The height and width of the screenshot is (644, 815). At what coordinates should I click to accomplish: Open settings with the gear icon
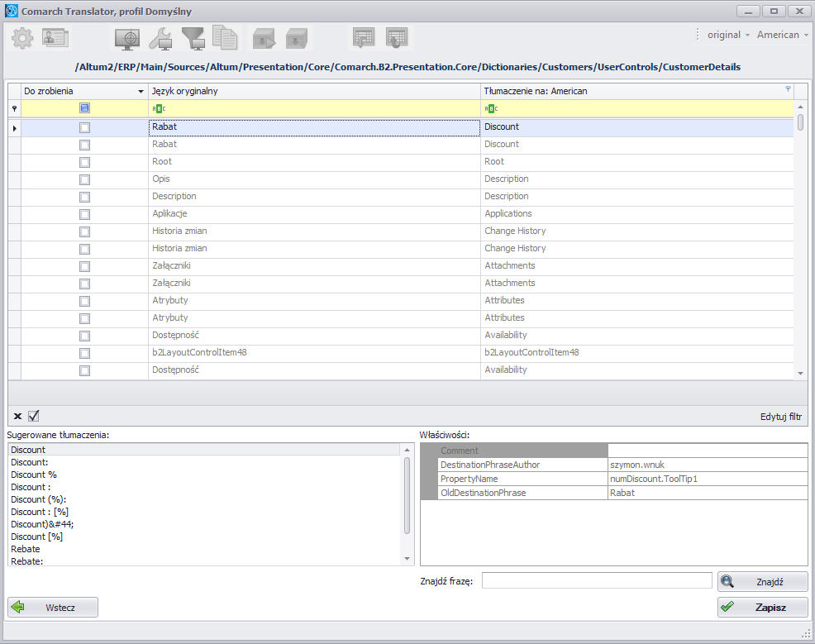[x=22, y=38]
